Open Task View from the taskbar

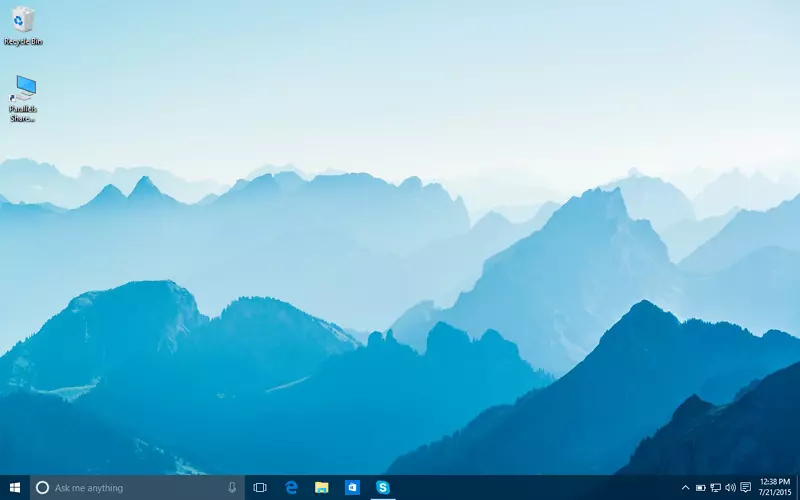260,488
